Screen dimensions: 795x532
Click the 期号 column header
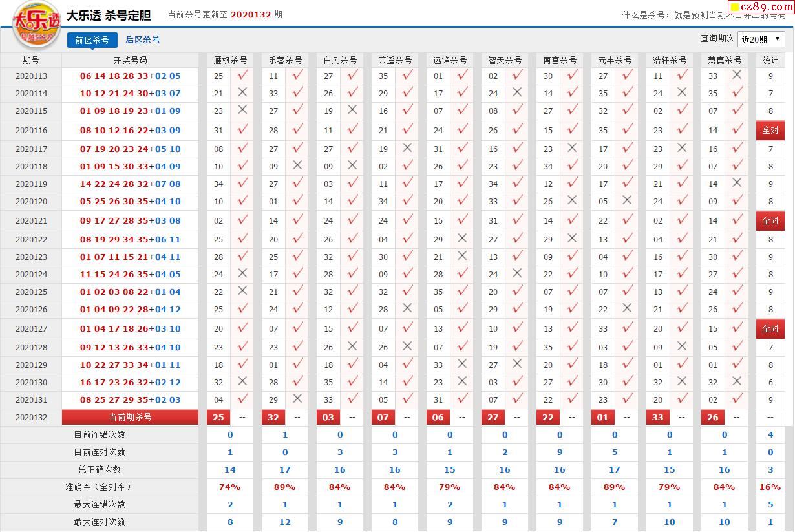tap(31, 60)
